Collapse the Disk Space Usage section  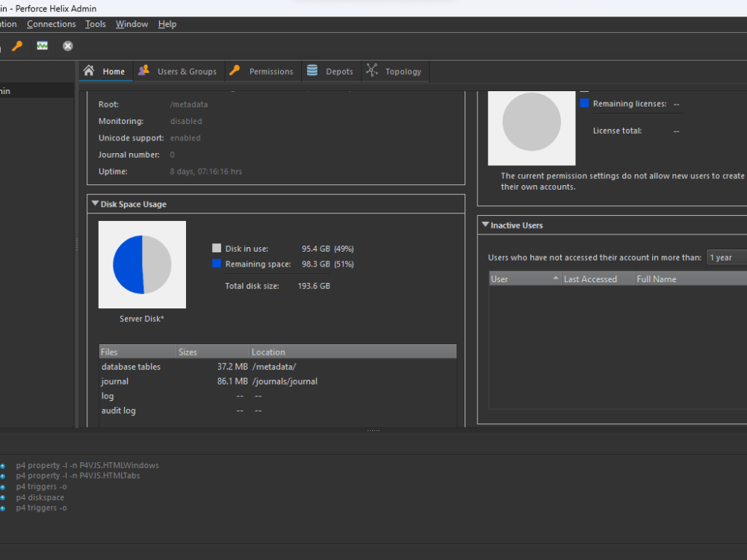pos(95,203)
